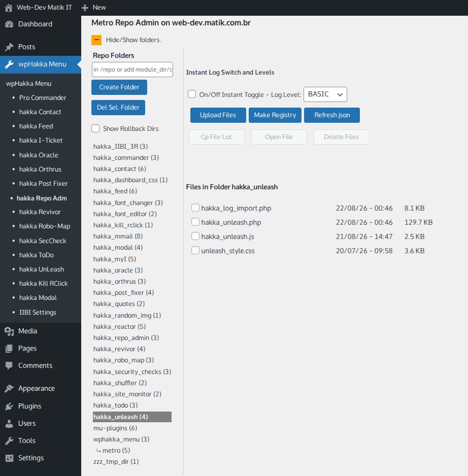This screenshot has width=468, height=476.
Task: Click the plus icon next to New
Action: point(85,8)
